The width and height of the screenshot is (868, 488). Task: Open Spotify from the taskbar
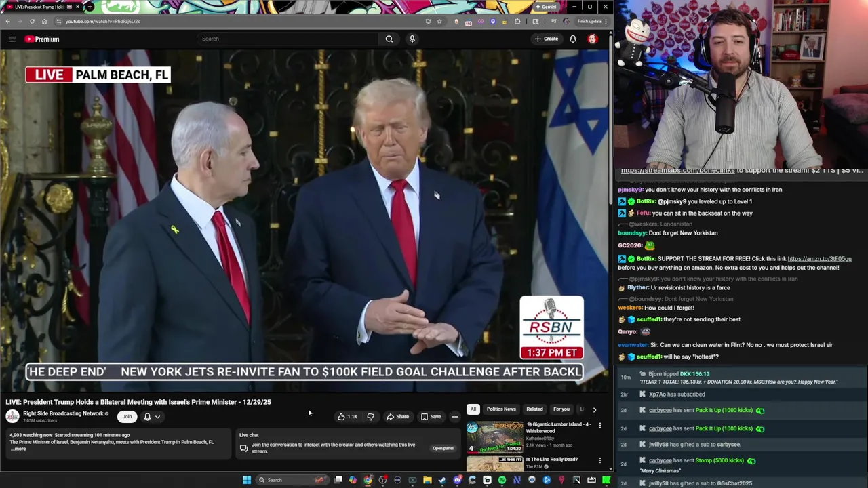pos(502,480)
